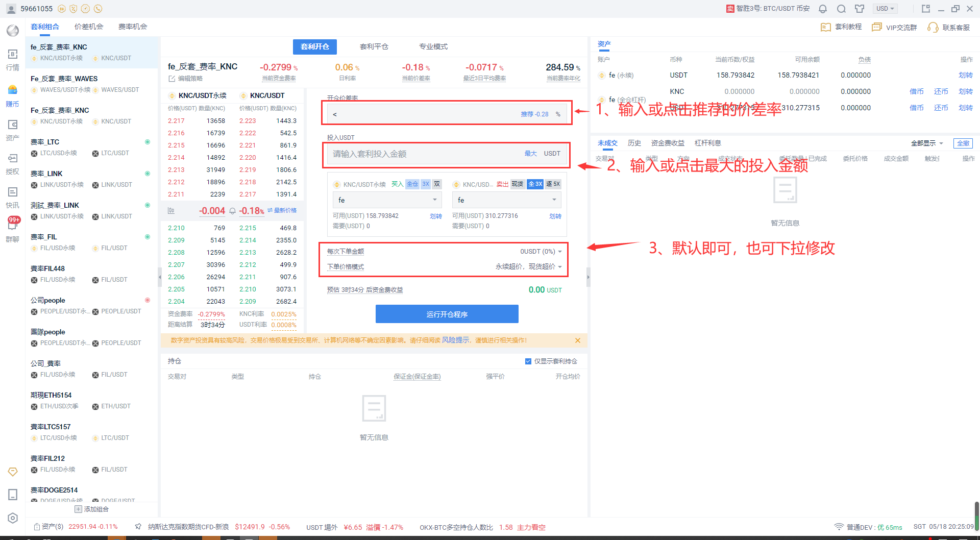
Task: Open the shirt skin theme icon
Action: tap(860, 9)
